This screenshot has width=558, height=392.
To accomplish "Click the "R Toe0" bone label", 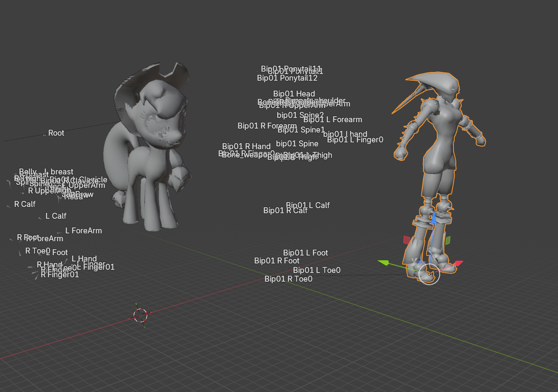I will (x=38, y=251).
